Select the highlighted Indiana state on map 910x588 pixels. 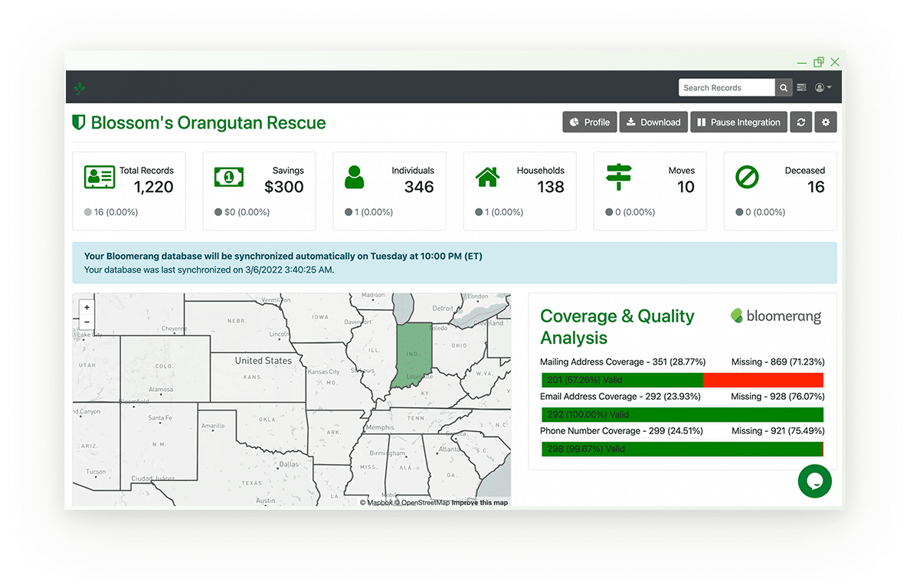tap(413, 354)
